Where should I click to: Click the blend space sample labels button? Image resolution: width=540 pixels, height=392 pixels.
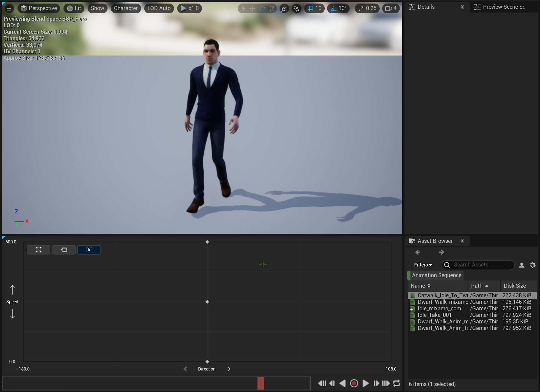[64, 250]
